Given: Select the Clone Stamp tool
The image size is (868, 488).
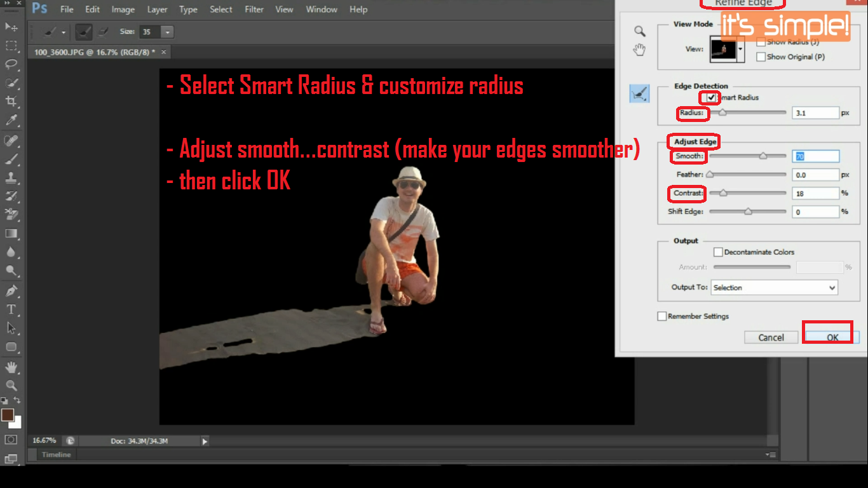Looking at the screenshot, I should (x=11, y=177).
